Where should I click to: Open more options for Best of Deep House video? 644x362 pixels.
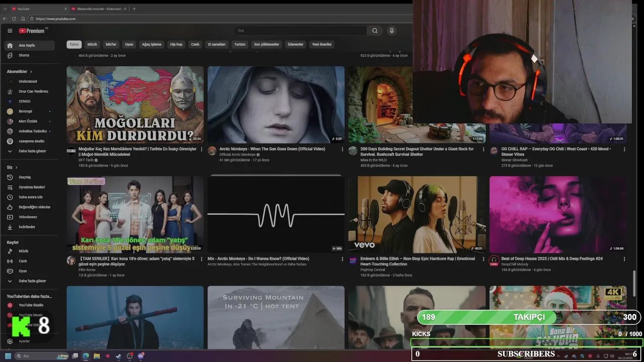624,259
